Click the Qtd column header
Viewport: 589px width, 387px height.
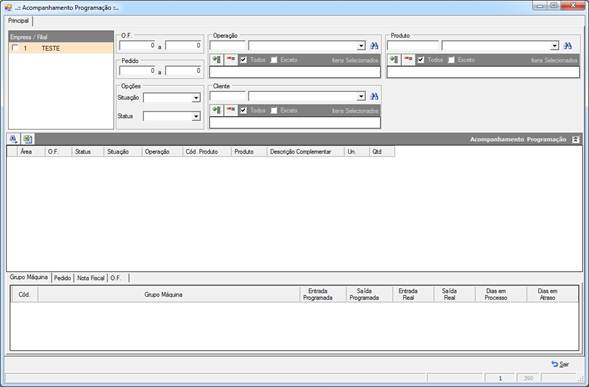tap(382, 151)
